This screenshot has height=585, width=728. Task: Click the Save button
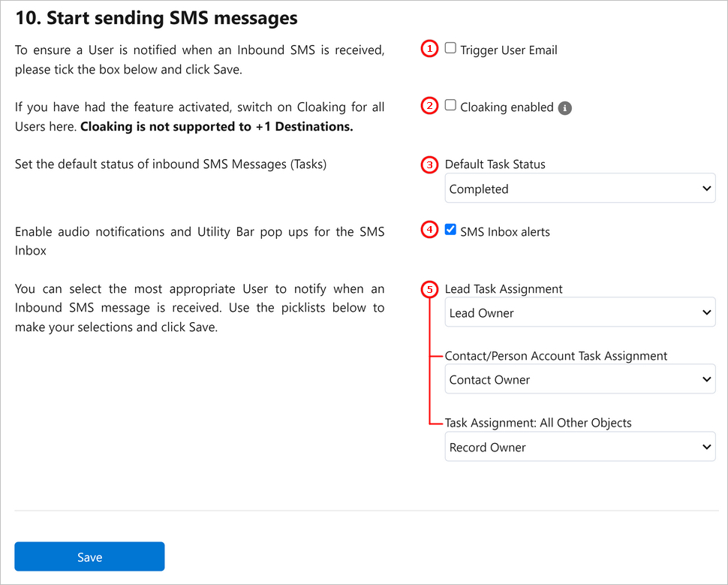89,556
